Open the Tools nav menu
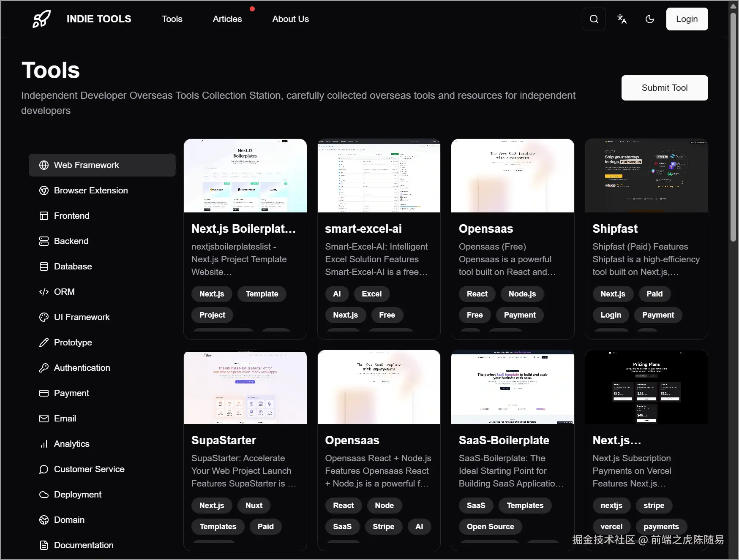The width and height of the screenshot is (739, 560). [x=172, y=19]
